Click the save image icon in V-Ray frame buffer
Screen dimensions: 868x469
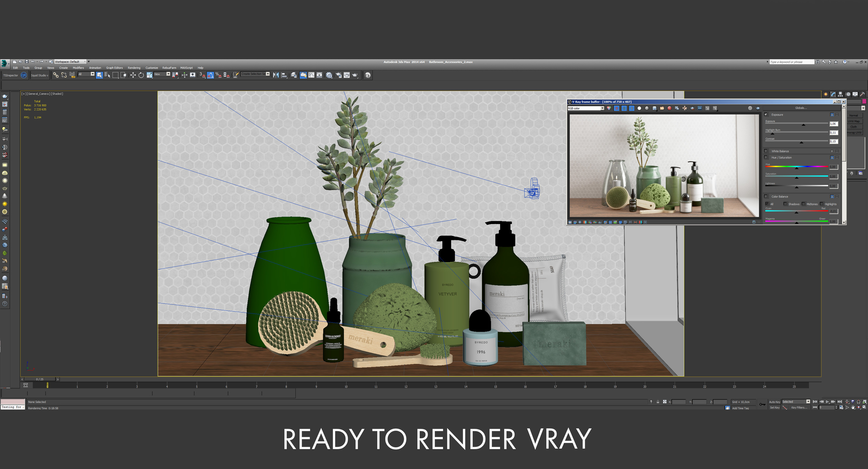(x=655, y=108)
